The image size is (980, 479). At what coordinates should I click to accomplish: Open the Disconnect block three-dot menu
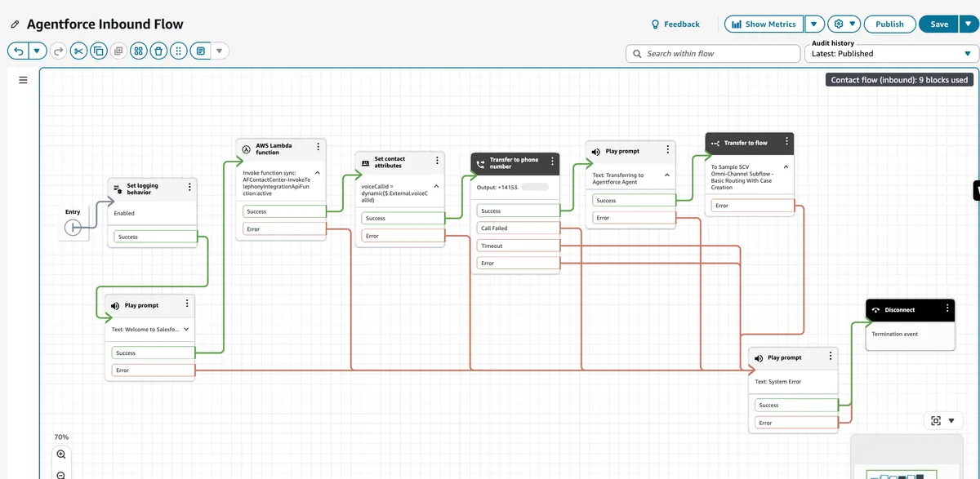pyautogui.click(x=947, y=309)
